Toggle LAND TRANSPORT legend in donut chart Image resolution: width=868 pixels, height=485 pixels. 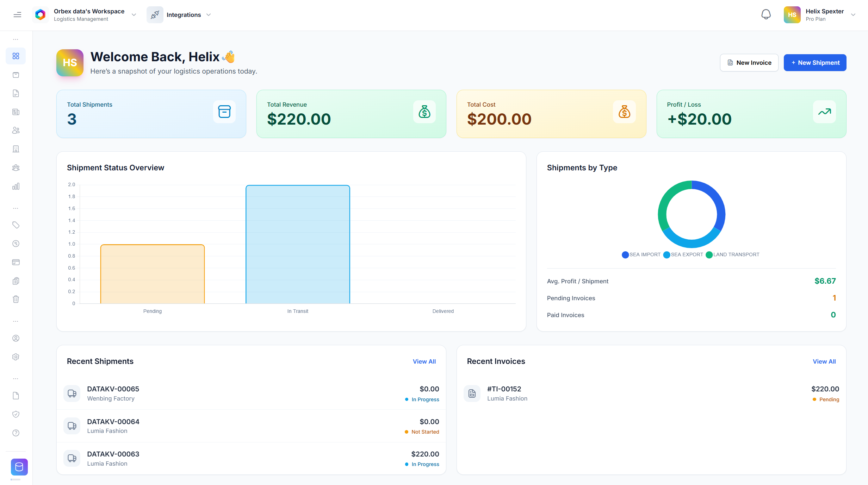pyautogui.click(x=732, y=255)
